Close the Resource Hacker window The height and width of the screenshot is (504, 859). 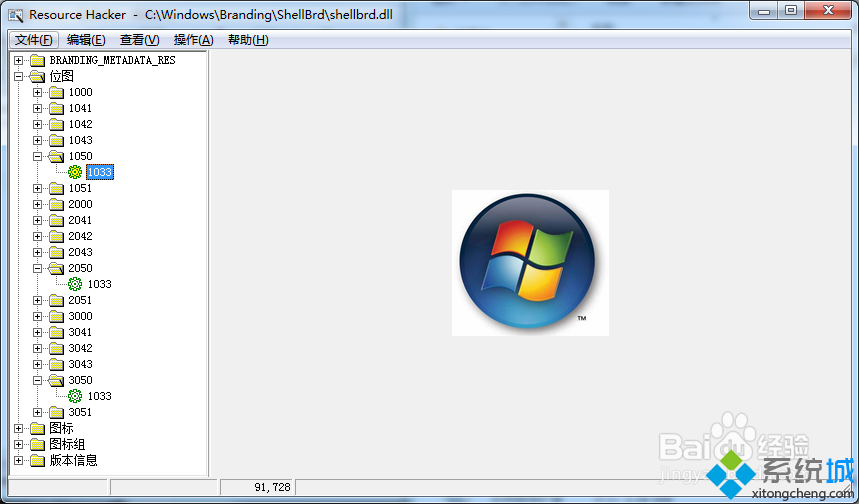[828, 11]
